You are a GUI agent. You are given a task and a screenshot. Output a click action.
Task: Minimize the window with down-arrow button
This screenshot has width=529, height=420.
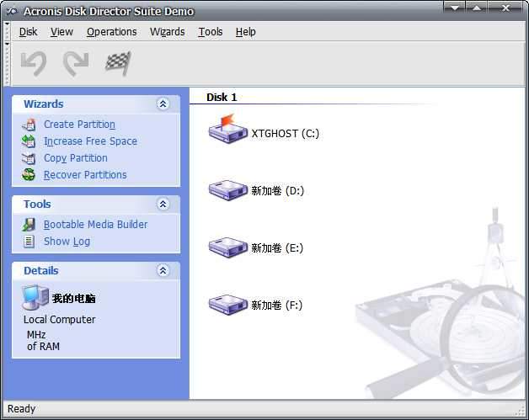(x=454, y=8)
